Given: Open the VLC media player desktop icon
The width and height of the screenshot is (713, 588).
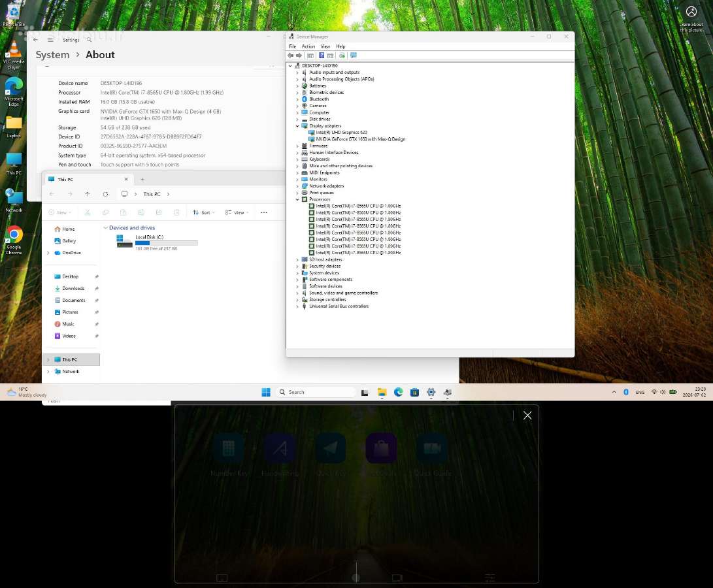Looking at the screenshot, I should click(x=14, y=55).
